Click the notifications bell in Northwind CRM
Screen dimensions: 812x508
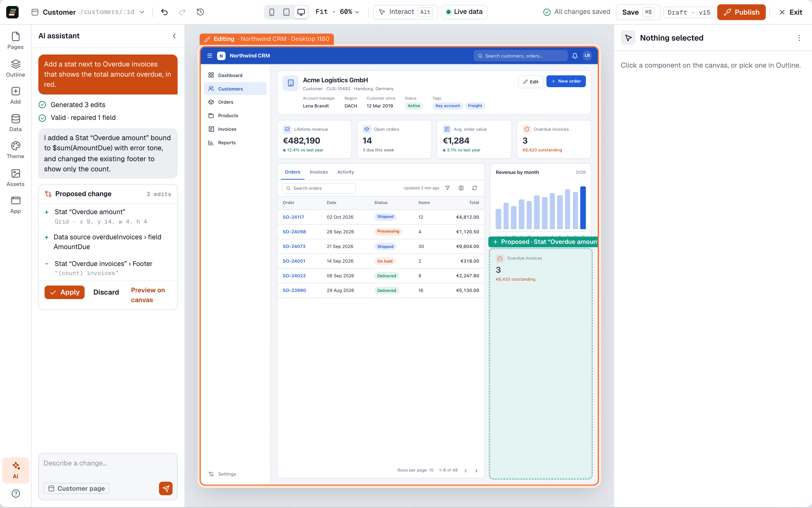[x=575, y=56]
